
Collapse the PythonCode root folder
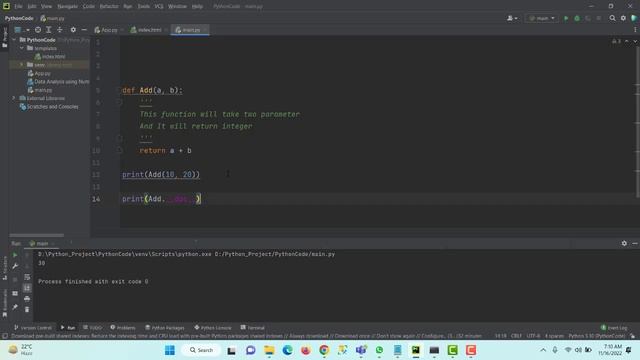(x=14, y=40)
